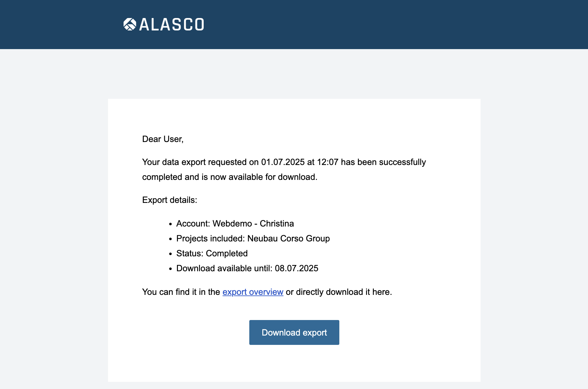
Task: Click the 'Export details:' heading text
Action: point(170,200)
